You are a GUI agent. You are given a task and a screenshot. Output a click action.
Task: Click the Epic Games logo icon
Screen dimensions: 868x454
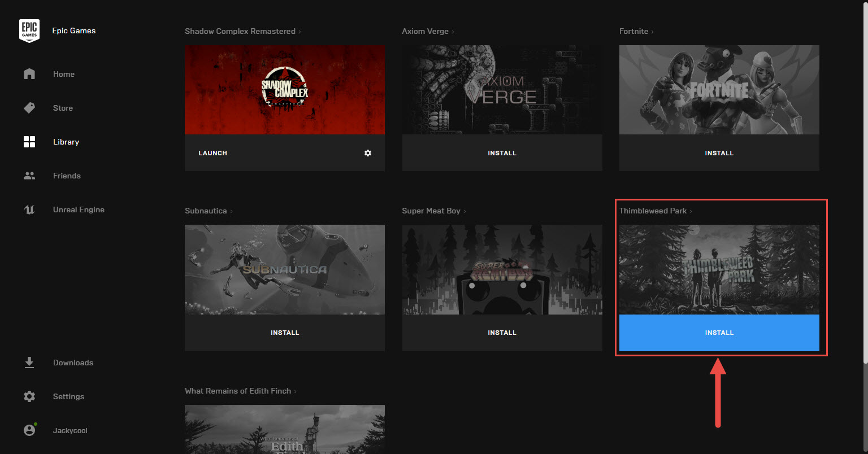[29, 30]
